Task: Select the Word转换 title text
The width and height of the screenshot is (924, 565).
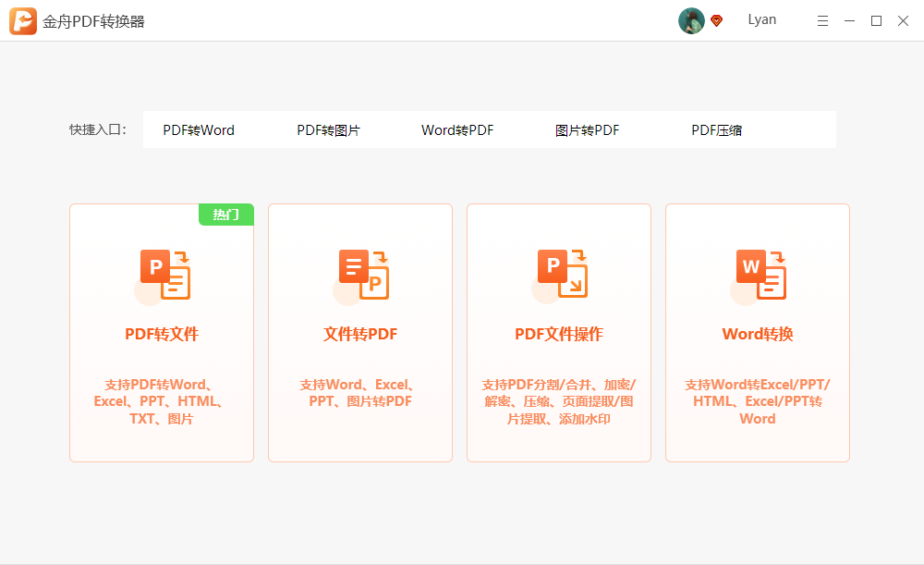Action: coord(758,335)
